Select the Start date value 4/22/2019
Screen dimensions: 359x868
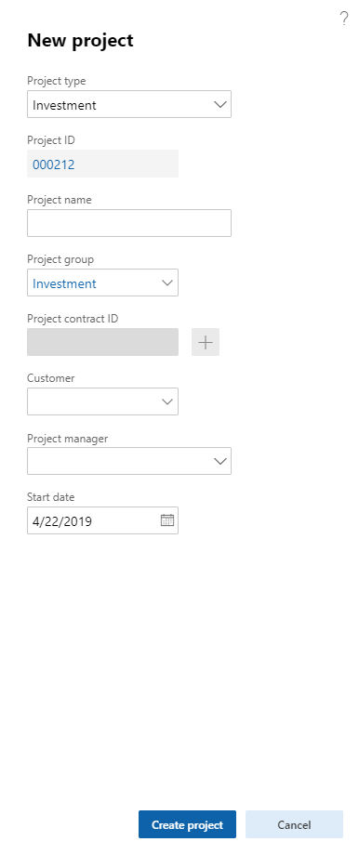[62, 521]
